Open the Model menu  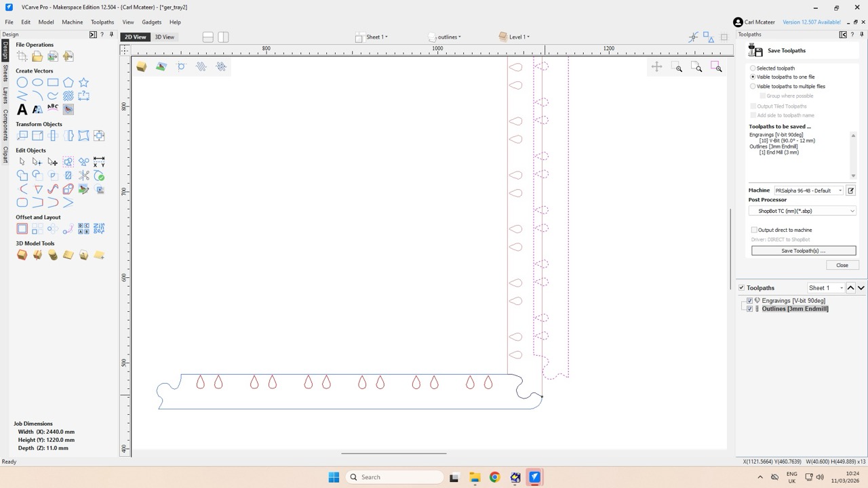point(46,22)
